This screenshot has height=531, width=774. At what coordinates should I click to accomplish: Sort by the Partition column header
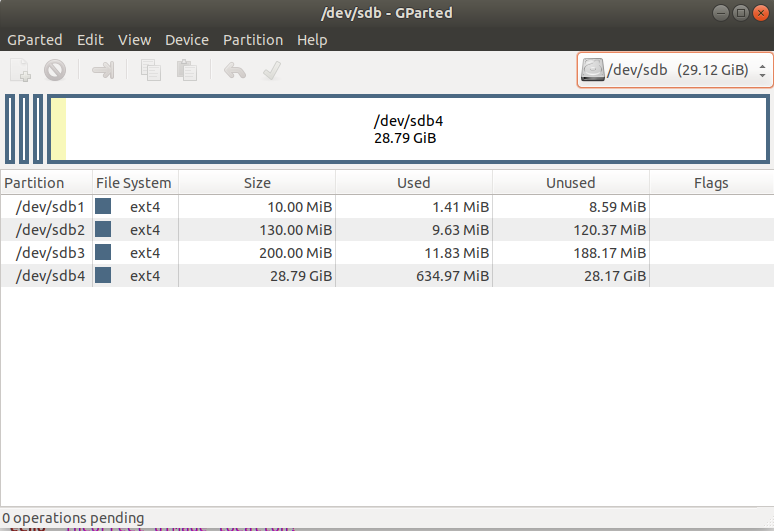pyautogui.click(x=46, y=183)
